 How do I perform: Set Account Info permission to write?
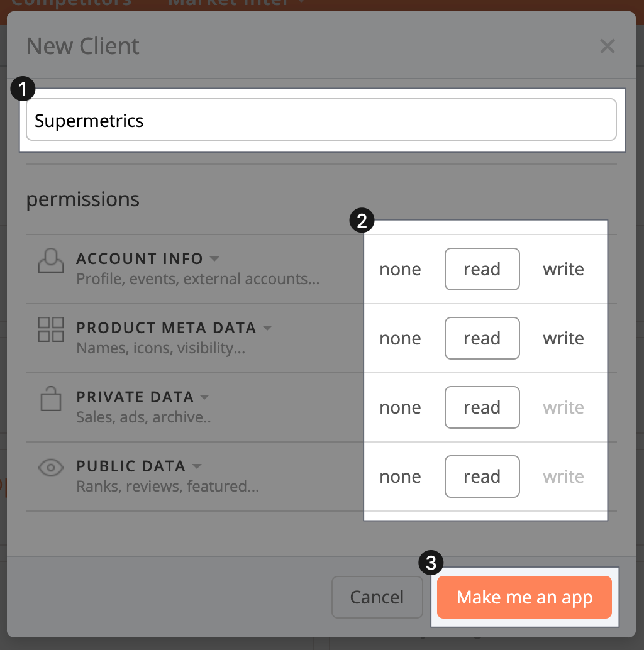pyautogui.click(x=563, y=270)
